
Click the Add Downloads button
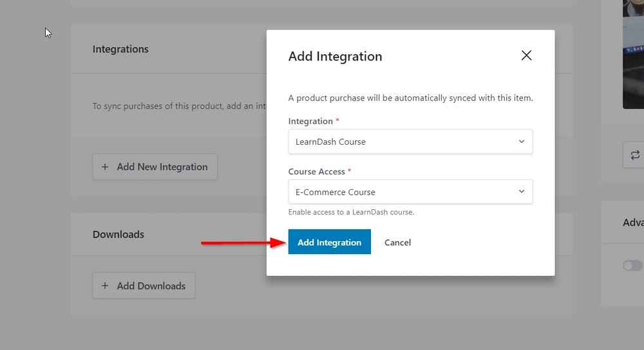[144, 286]
